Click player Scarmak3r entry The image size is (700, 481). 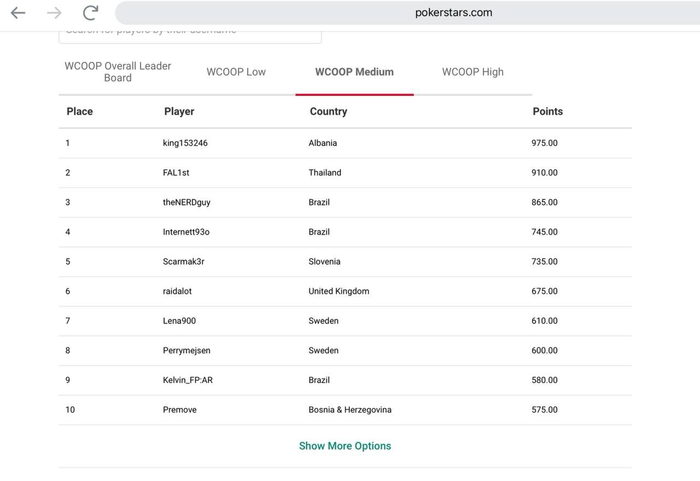coord(184,262)
